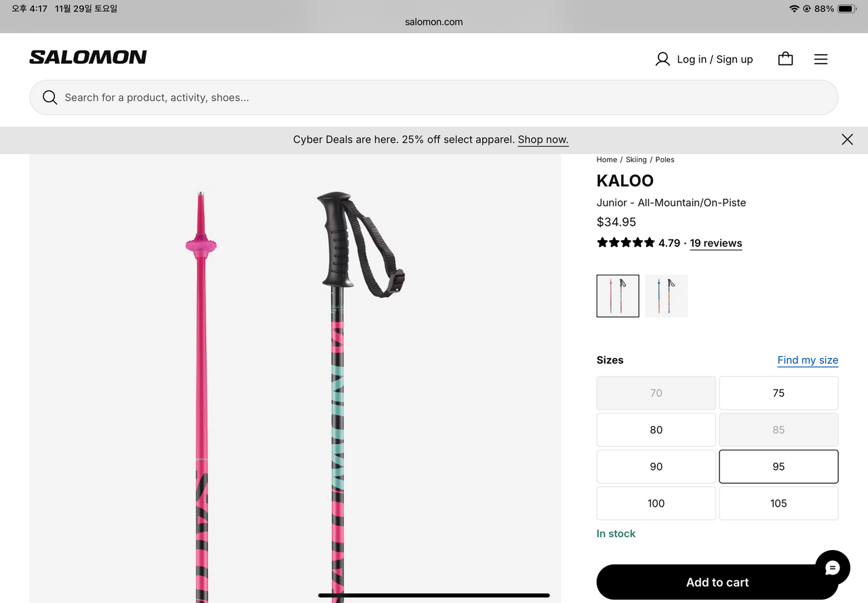Click the five-star rating

[x=625, y=243]
